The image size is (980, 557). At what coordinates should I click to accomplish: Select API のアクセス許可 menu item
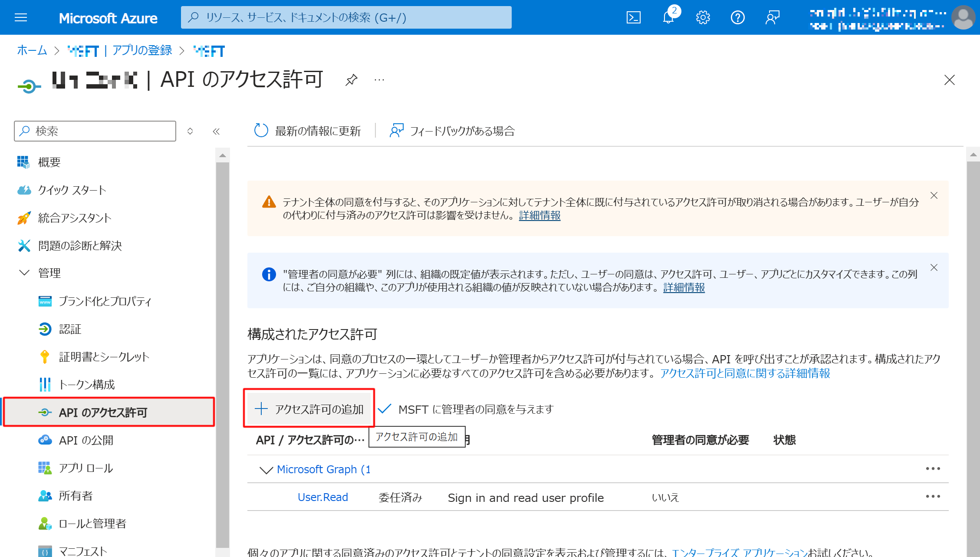click(x=109, y=412)
